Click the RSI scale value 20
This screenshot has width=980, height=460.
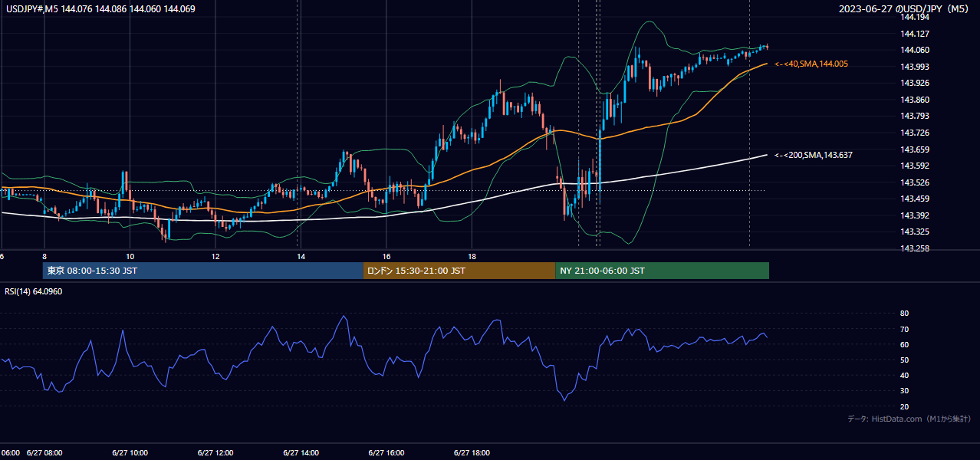pyautogui.click(x=904, y=406)
